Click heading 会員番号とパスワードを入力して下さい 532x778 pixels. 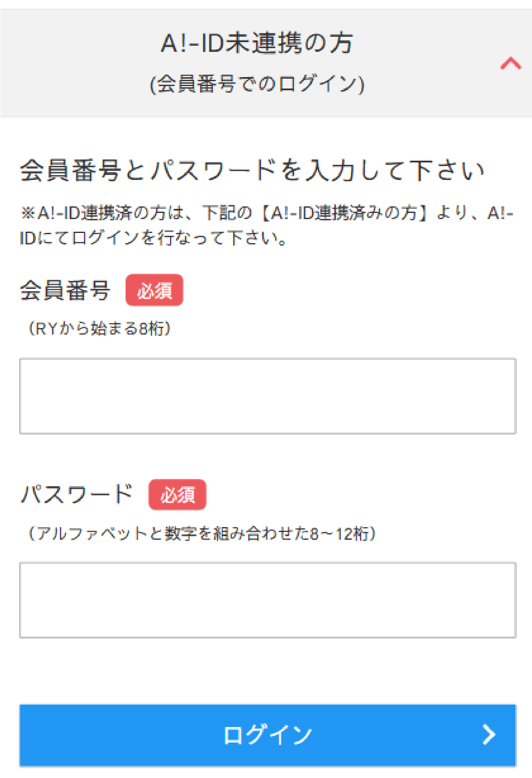coord(252,171)
